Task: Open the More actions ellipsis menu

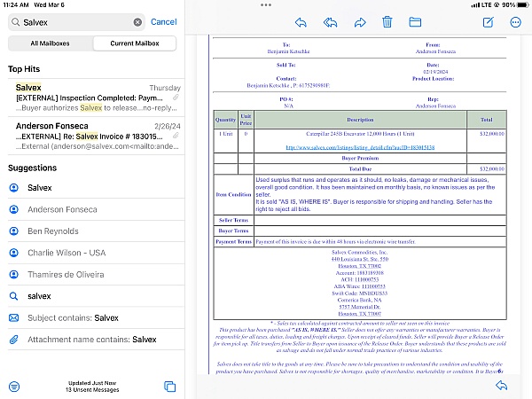Action: 515,22
